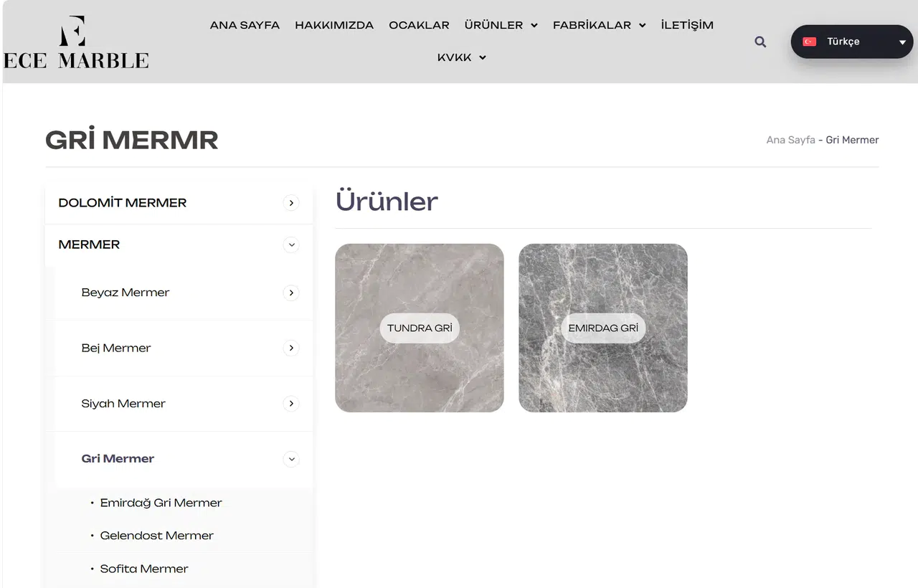Viewport: 918px width, 588px height.
Task: Go to Ana Sayfa in navigation bar
Action: (245, 25)
